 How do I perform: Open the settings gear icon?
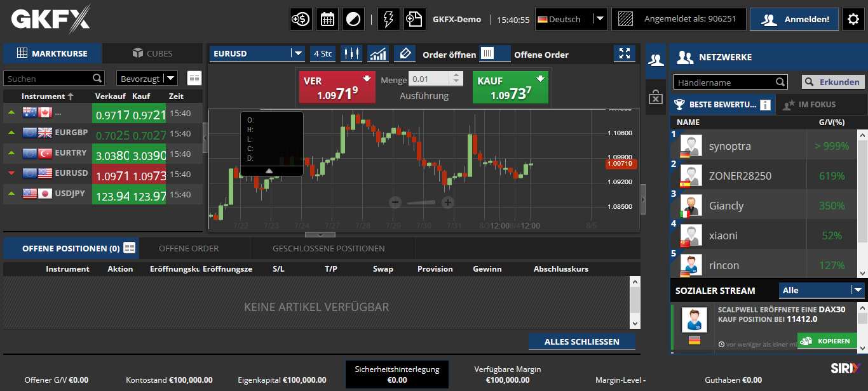(x=853, y=19)
